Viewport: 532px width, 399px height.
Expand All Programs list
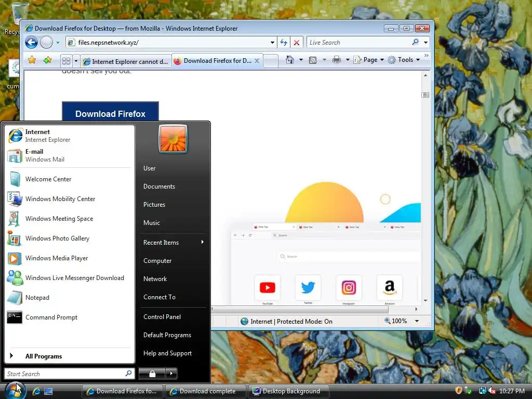click(69, 356)
